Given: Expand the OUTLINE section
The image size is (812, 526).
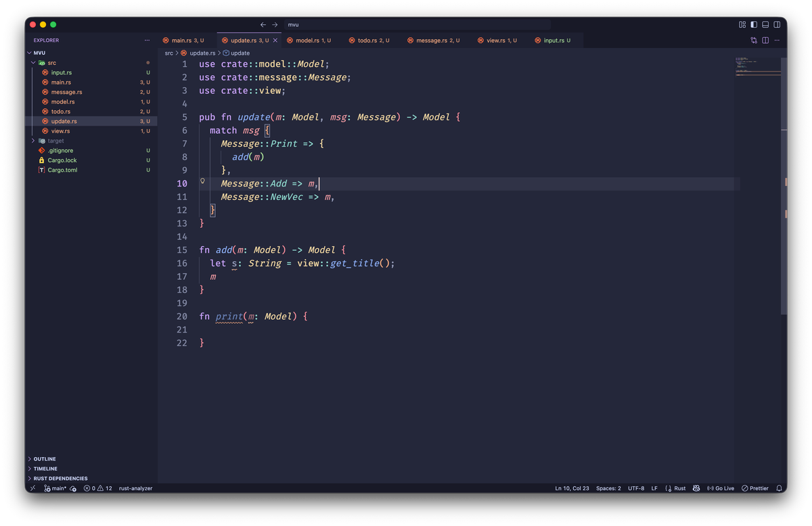Looking at the screenshot, I should click(45, 459).
